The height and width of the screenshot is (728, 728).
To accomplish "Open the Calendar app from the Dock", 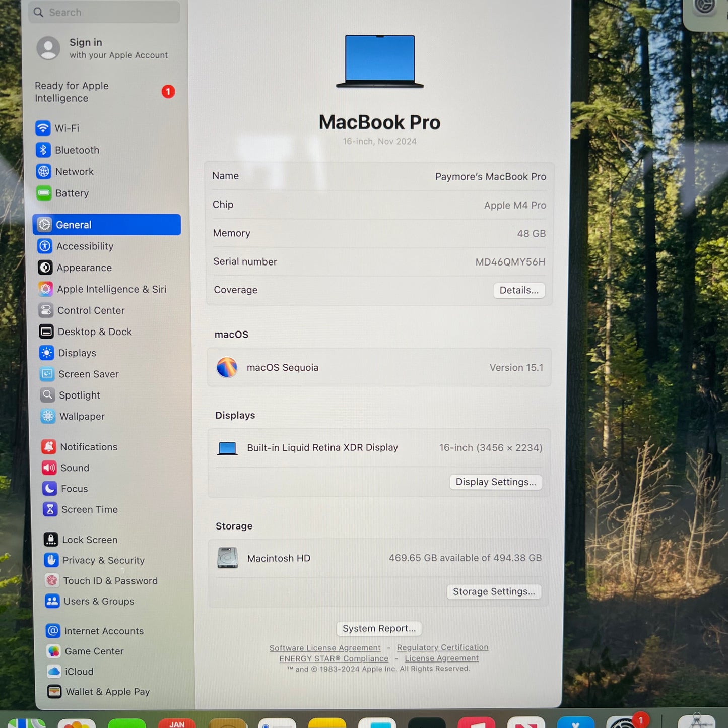I will tap(177, 723).
